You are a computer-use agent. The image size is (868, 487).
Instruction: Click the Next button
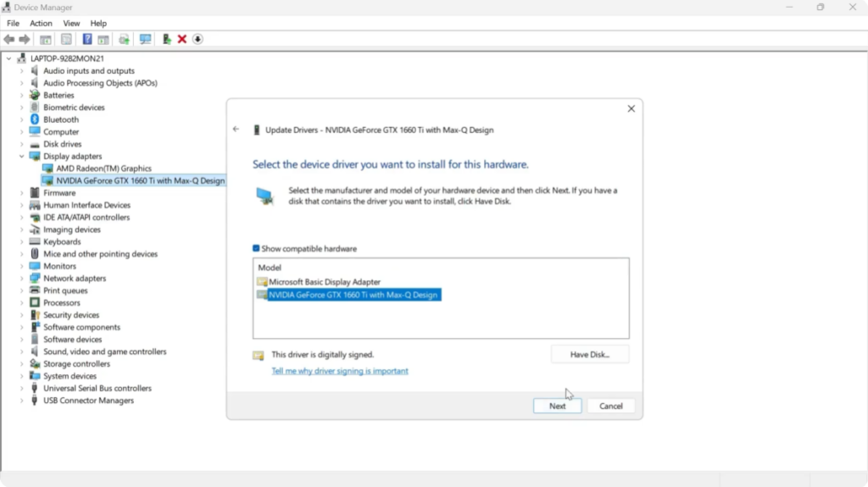558,406
